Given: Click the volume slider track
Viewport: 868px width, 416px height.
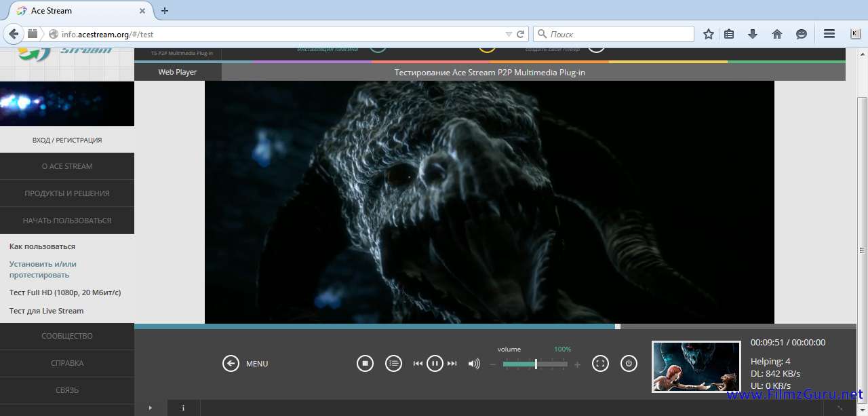Looking at the screenshot, I should 535,364.
